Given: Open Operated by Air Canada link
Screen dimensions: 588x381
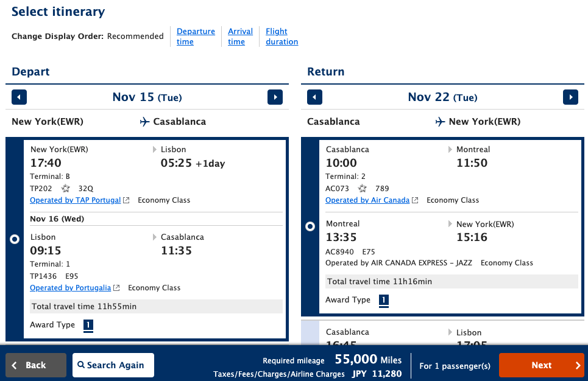Looking at the screenshot, I should 367,200.
